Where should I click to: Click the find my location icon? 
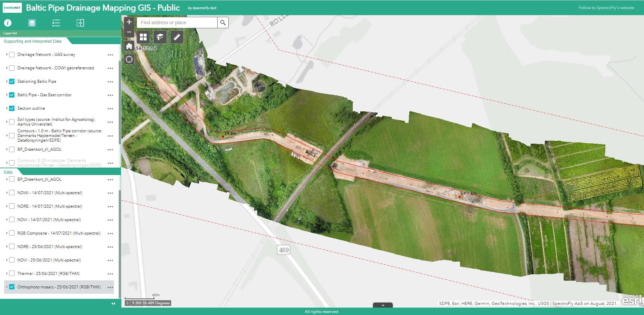[x=129, y=60]
